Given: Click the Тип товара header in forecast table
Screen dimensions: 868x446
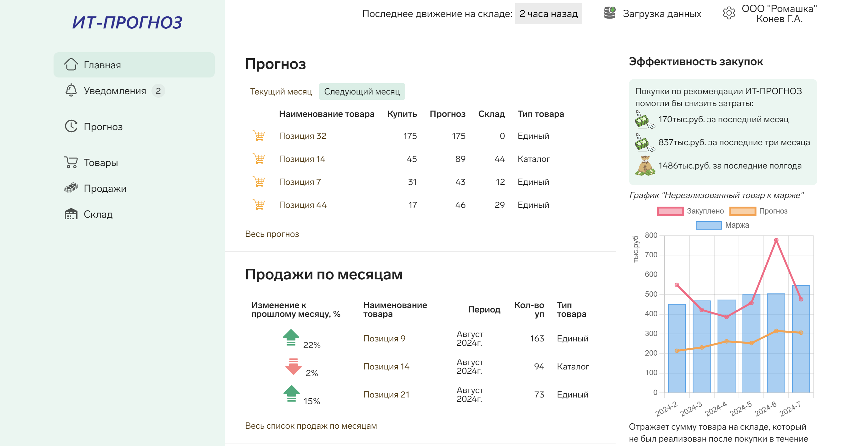Looking at the screenshot, I should pos(540,114).
